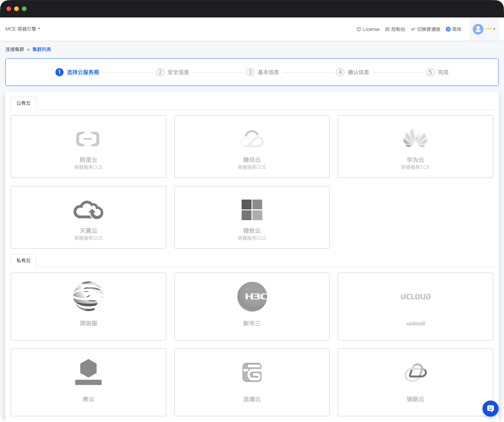Select the Sangfor (深信服) globe logo
The image size is (504, 422).
[88, 296]
